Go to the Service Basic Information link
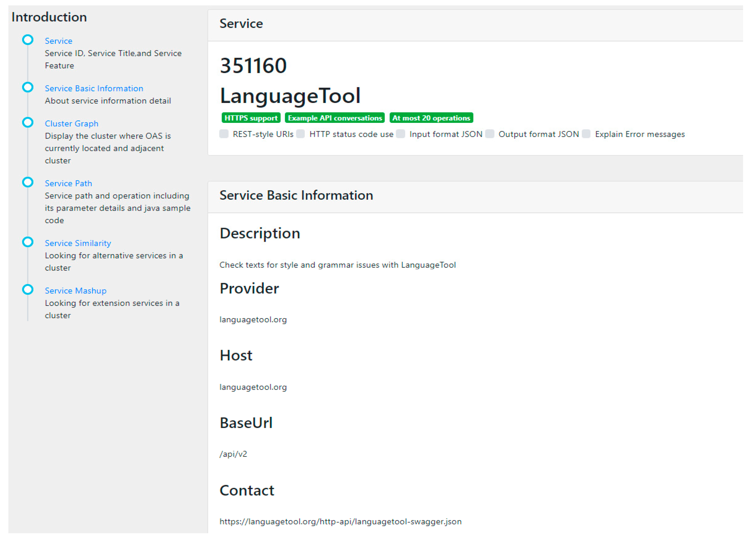This screenshot has height=537, width=756. point(94,89)
